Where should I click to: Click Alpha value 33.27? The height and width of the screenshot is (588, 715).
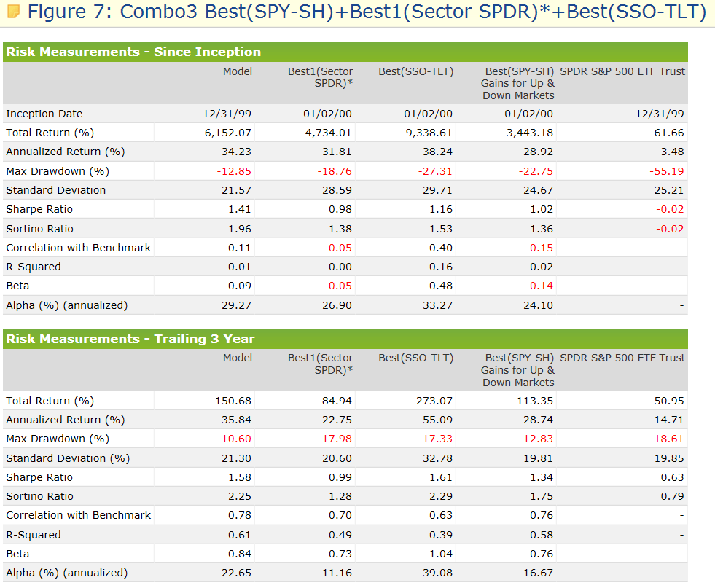pos(437,305)
